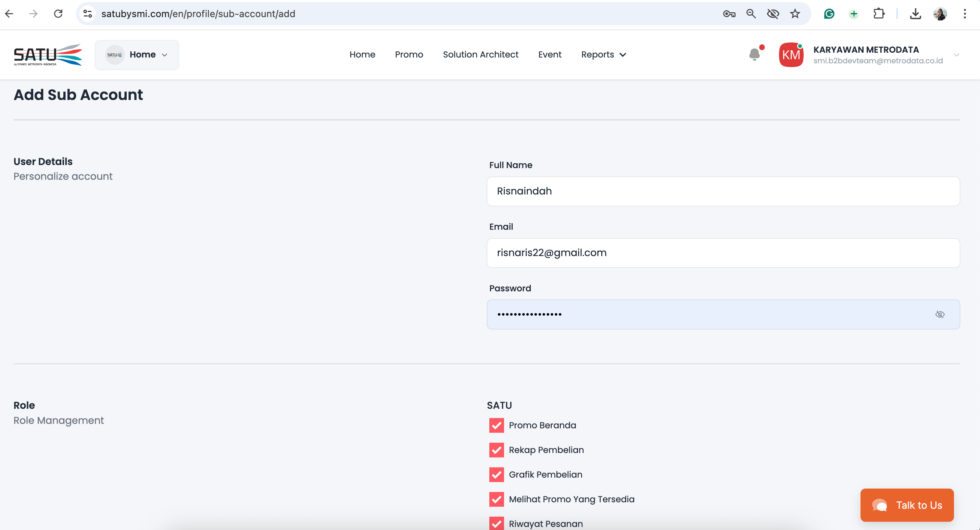Open the Promo nav item
This screenshot has width=980, height=530.
click(x=409, y=55)
